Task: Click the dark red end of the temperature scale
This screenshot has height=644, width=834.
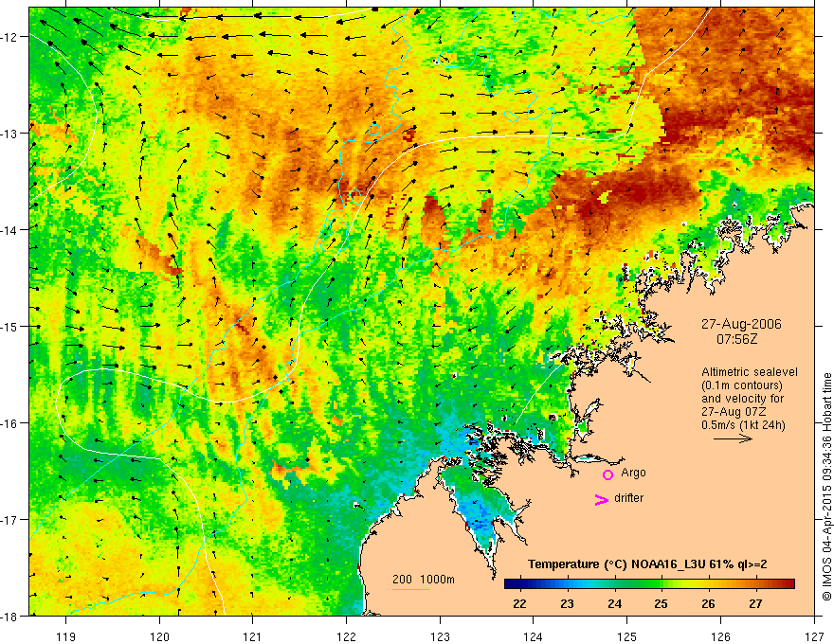Action: click(789, 584)
